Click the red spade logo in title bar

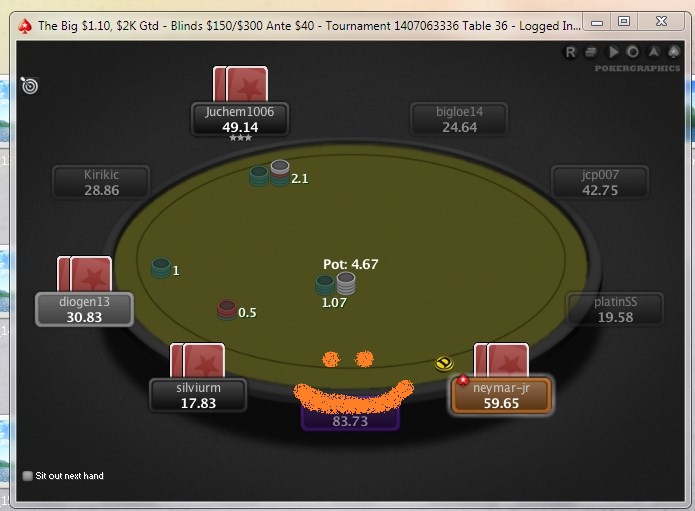tap(24, 26)
